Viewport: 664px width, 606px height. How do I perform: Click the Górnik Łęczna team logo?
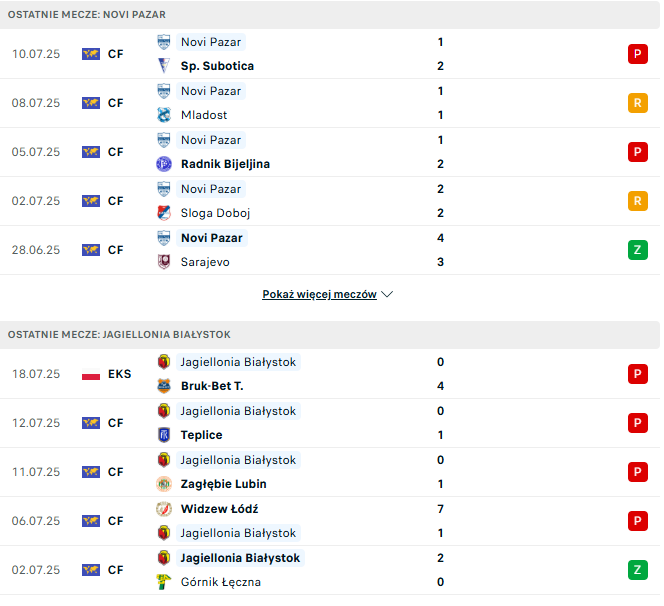pyautogui.click(x=164, y=582)
